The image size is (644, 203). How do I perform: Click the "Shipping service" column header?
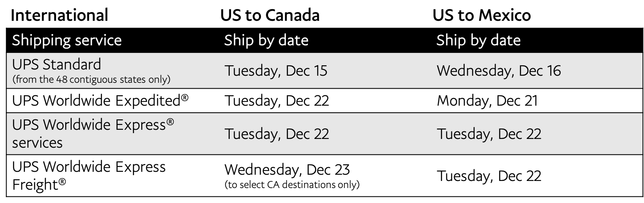pos(67,40)
